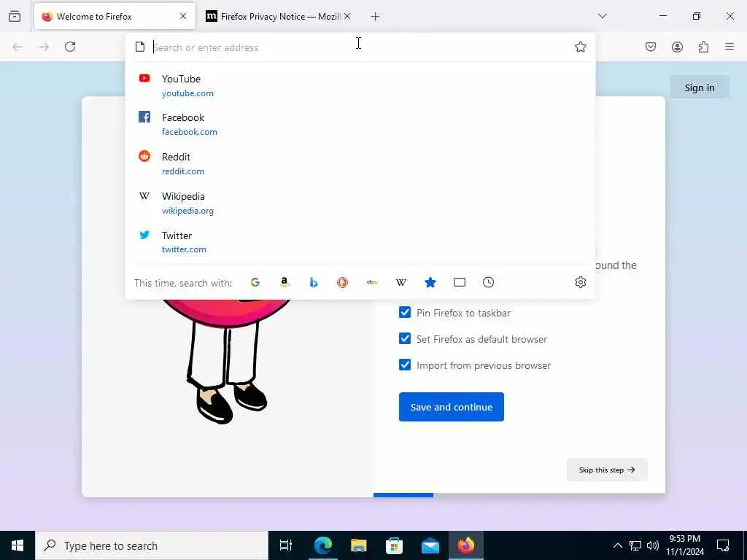747x560 pixels.
Task: Click the Save and continue button
Action: click(451, 407)
